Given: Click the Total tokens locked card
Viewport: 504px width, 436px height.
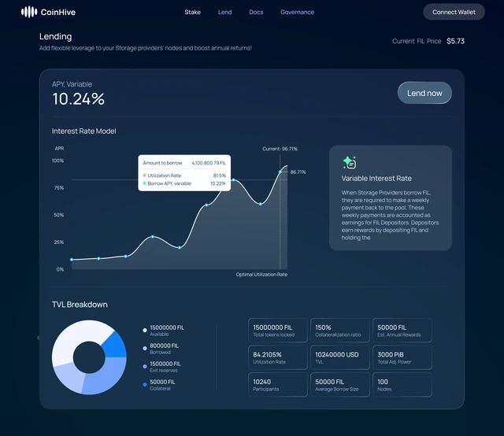Looking at the screenshot, I should point(278,331).
